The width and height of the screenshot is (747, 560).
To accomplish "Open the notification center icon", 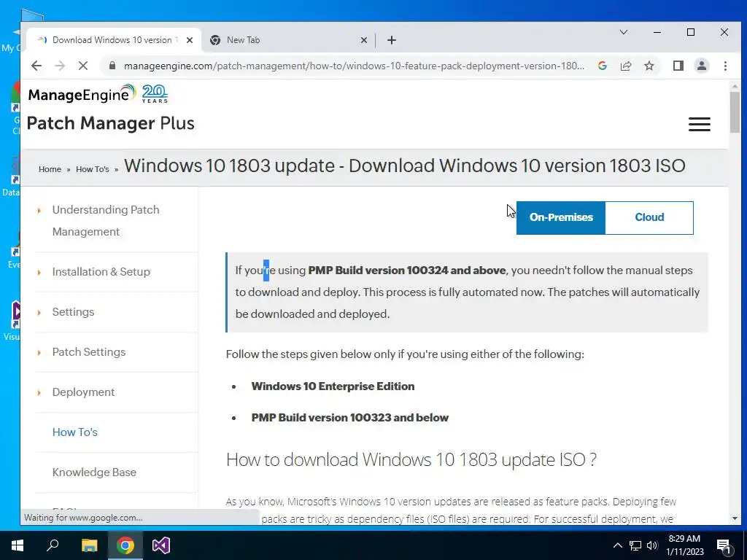I will pos(724,546).
